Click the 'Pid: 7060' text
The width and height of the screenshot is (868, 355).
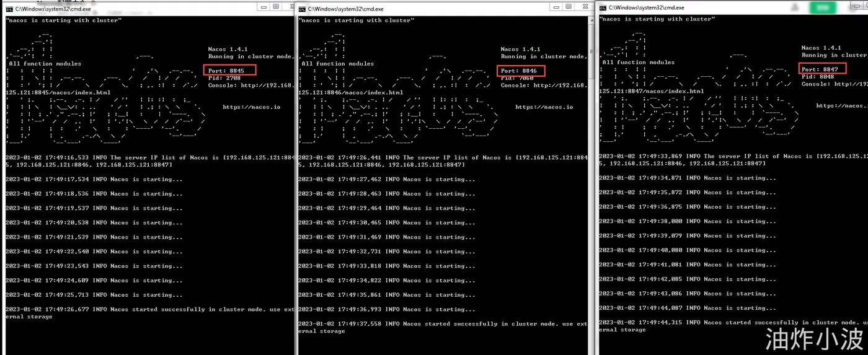pos(516,78)
